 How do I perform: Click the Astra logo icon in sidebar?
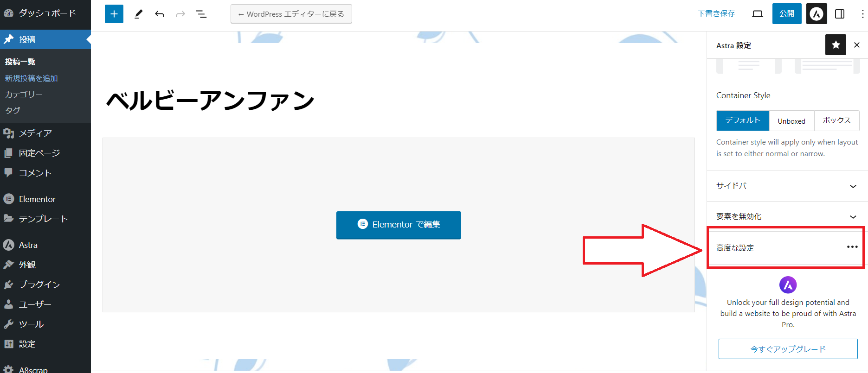pyautogui.click(x=8, y=245)
